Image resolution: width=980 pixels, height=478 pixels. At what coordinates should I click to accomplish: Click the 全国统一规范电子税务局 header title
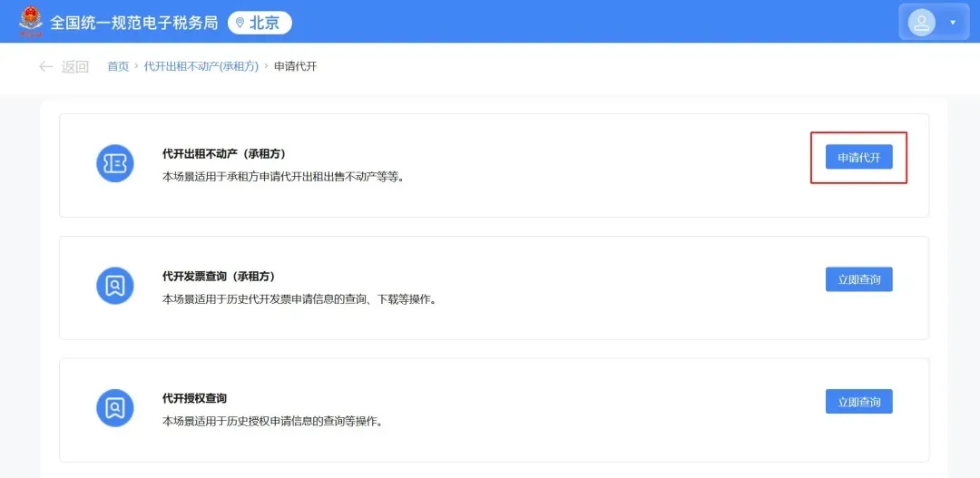point(133,23)
